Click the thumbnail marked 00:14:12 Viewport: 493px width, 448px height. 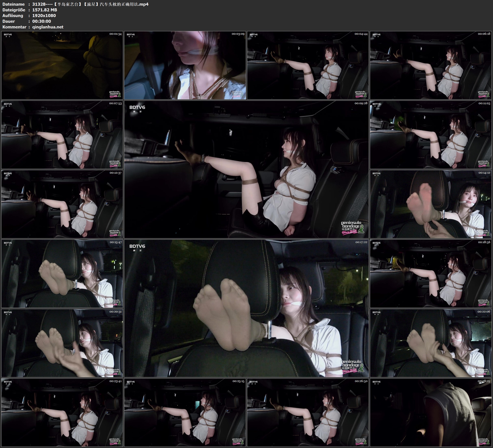[x=431, y=204]
